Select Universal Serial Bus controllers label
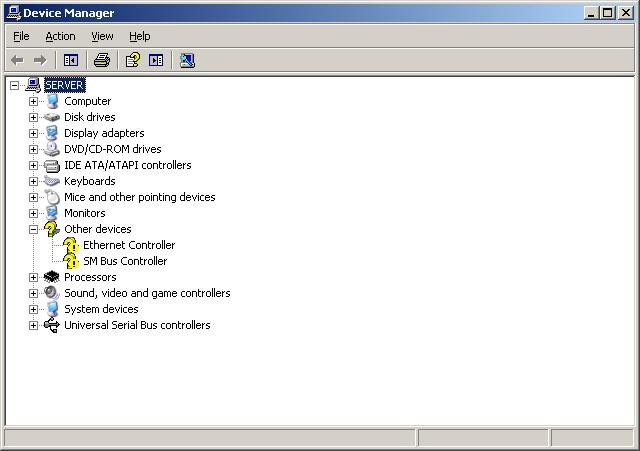The width and height of the screenshot is (640, 451). (x=137, y=325)
